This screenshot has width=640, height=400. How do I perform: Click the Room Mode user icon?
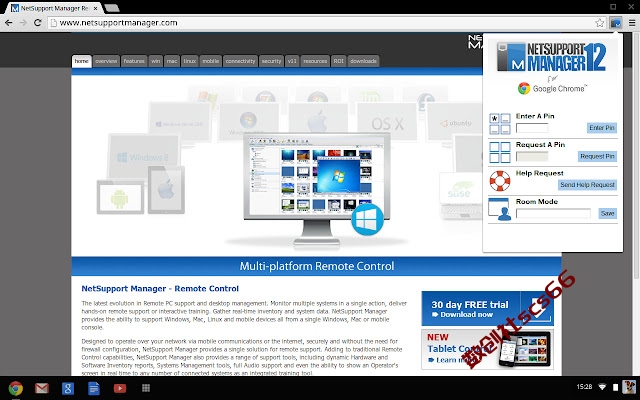coord(500,209)
